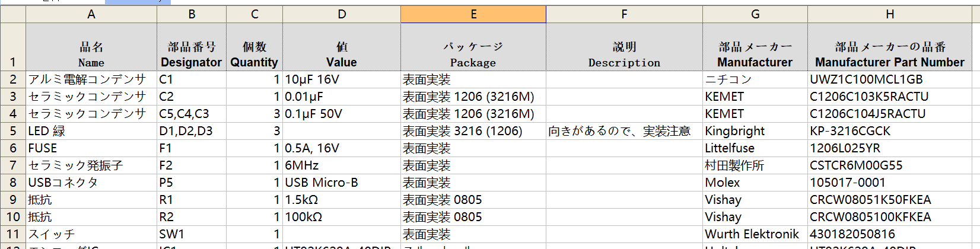Select the Molex manufacturer cell
Image resolution: width=980 pixels, height=249 pixels.
pos(755,183)
